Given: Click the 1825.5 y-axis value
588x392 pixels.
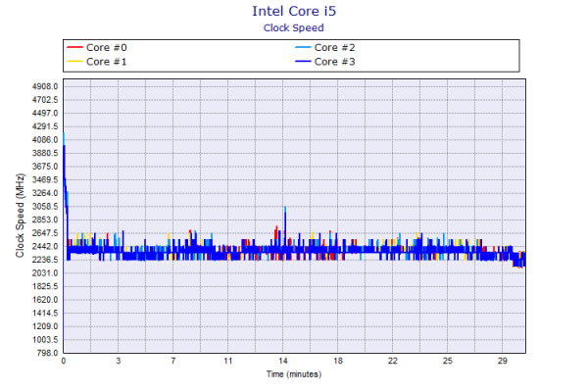Looking at the screenshot, I should click(x=45, y=286).
